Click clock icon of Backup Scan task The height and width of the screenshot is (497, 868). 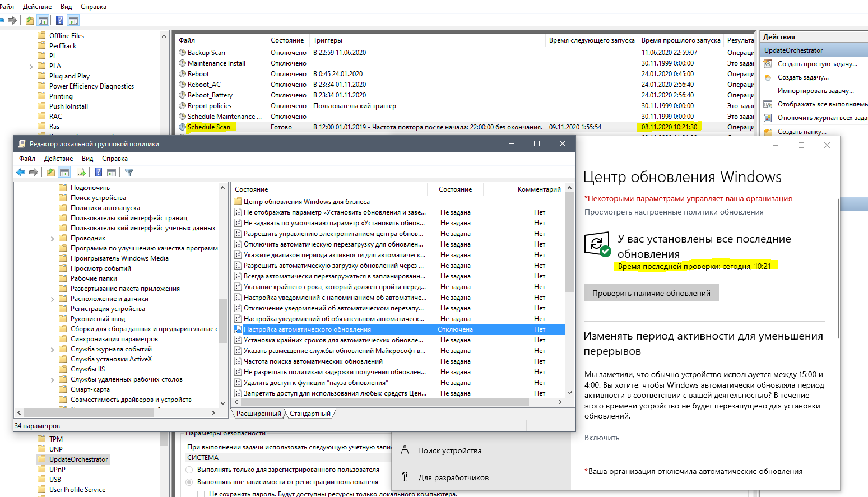pos(182,53)
